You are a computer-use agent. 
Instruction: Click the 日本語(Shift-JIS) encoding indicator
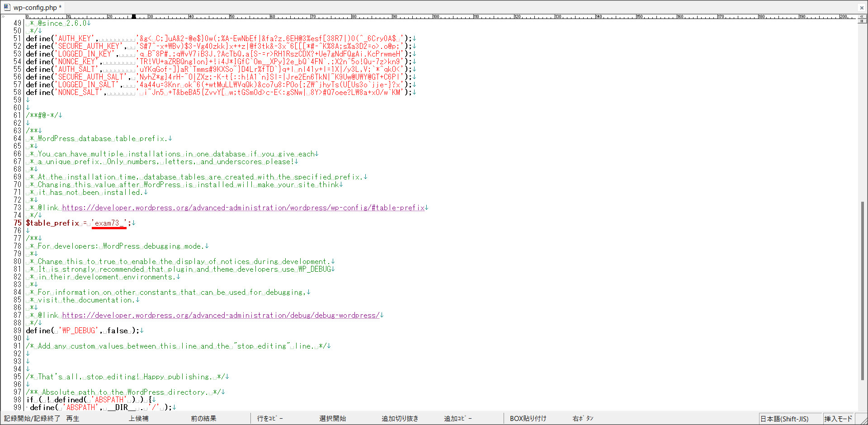coord(784,419)
